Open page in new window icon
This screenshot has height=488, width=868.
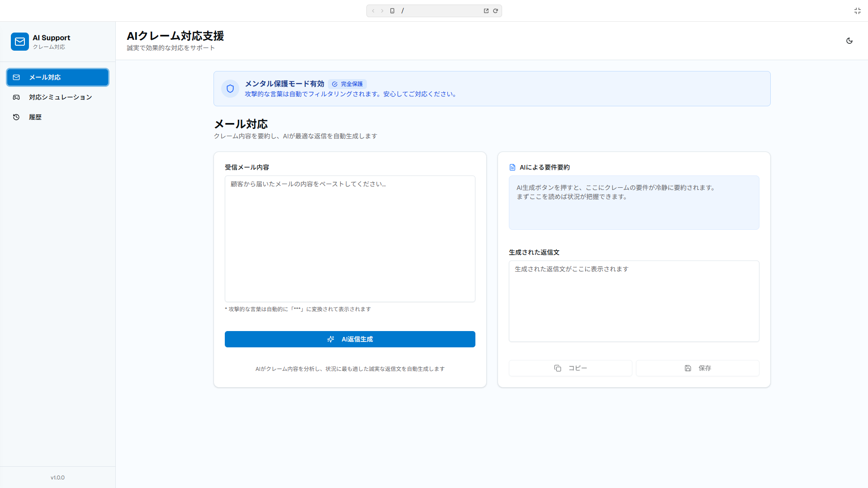click(486, 11)
